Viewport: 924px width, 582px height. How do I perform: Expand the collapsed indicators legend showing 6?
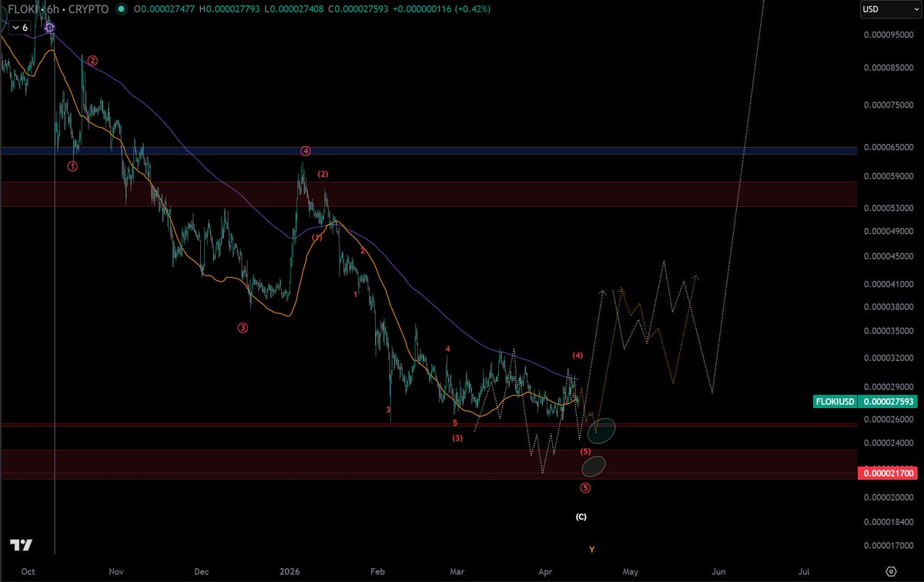[20, 27]
